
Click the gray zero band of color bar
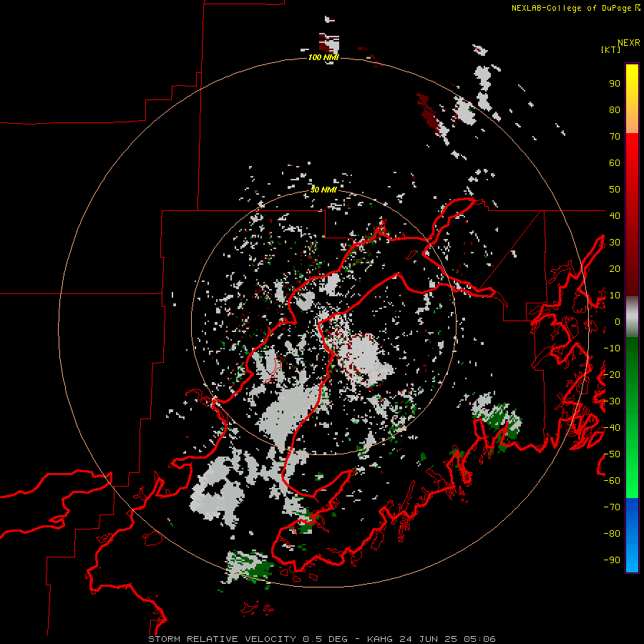632,317
